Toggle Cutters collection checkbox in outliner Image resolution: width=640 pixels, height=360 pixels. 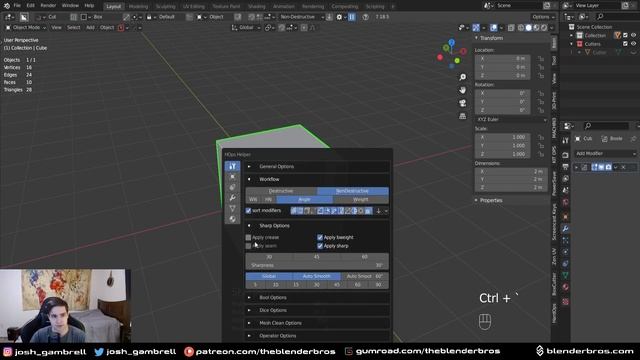coord(625,44)
